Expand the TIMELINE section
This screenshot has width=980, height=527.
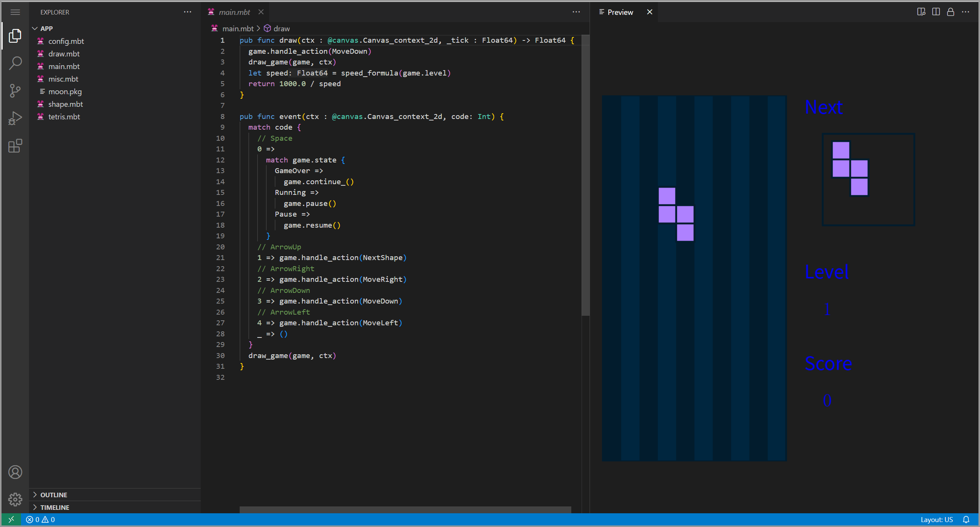tap(55, 507)
